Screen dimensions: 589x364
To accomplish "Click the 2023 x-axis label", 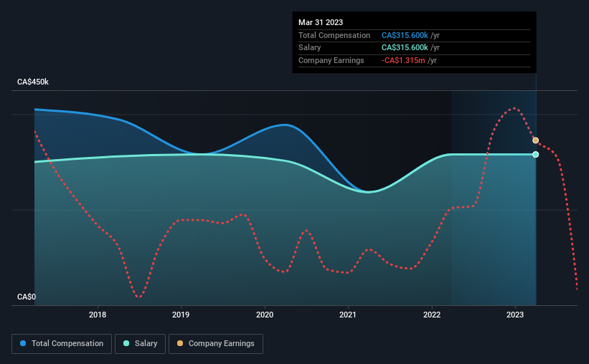I will tap(515, 315).
